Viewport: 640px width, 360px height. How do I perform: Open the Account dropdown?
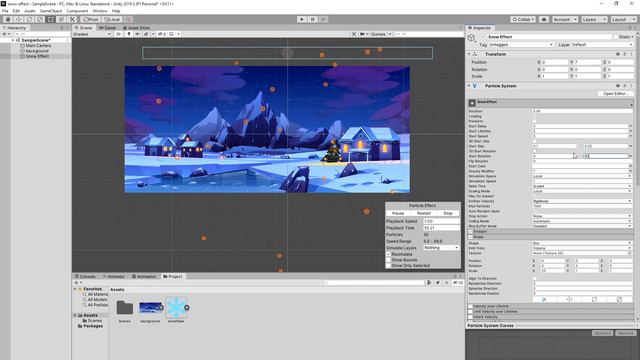point(565,19)
